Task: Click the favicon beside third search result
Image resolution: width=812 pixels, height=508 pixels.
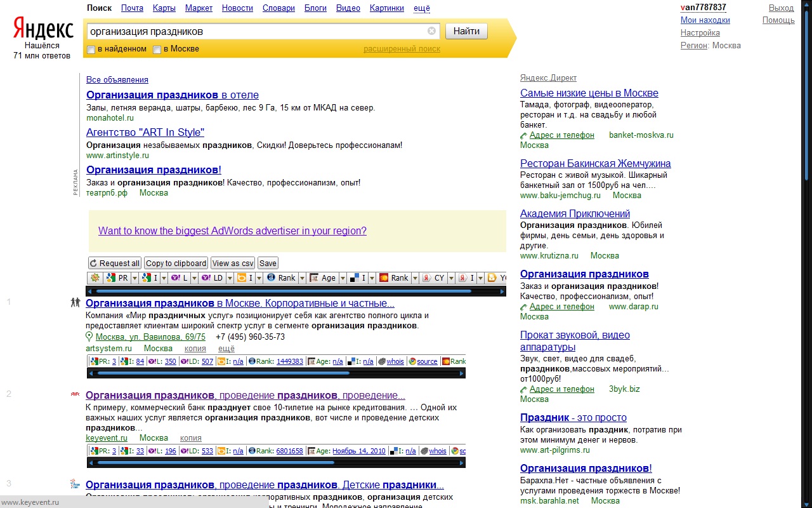Action: (75, 485)
